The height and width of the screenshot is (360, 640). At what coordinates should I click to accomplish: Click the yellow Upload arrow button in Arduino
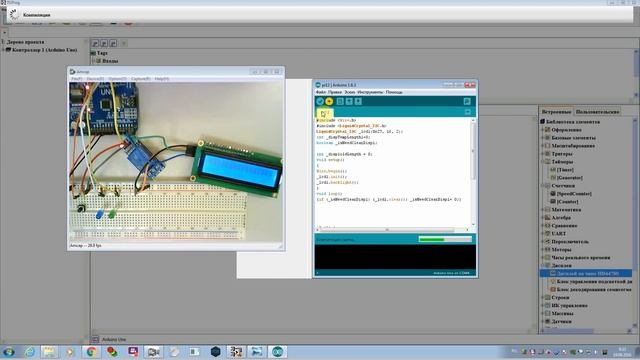pos(329,102)
